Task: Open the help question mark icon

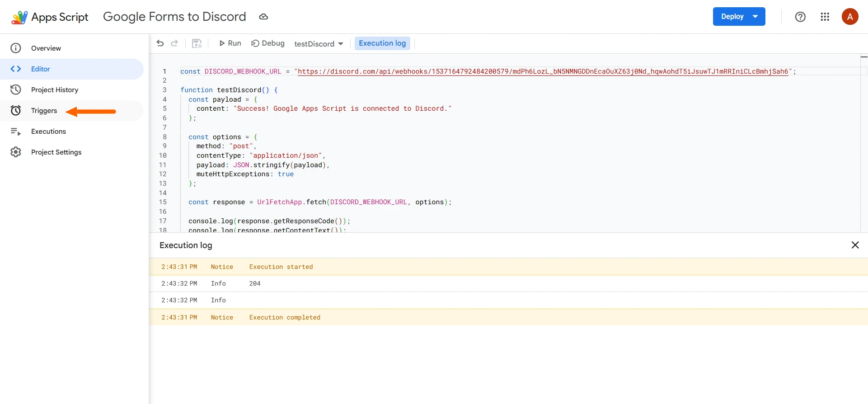Action: (800, 17)
